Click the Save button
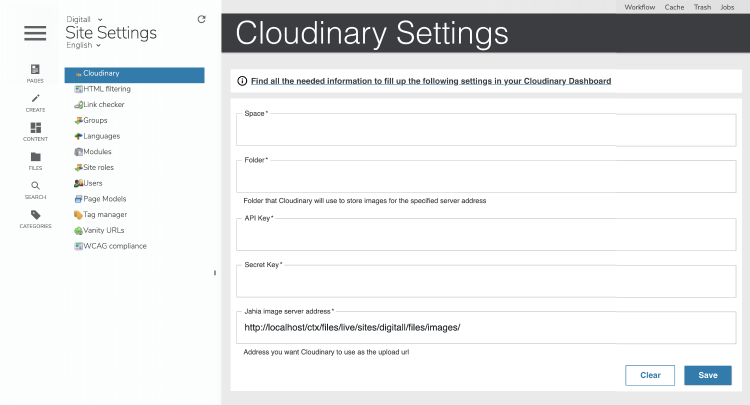The width and height of the screenshot is (750, 405). (707, 375)
